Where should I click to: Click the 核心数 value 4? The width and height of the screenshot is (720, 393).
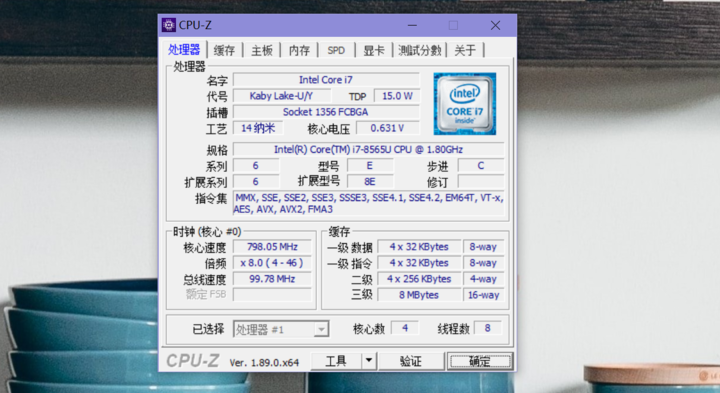point(405,328)
